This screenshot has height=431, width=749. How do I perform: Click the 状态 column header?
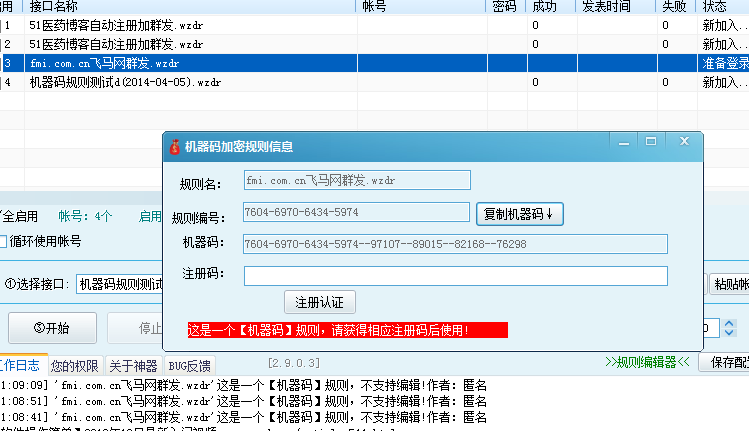(723, 6)
